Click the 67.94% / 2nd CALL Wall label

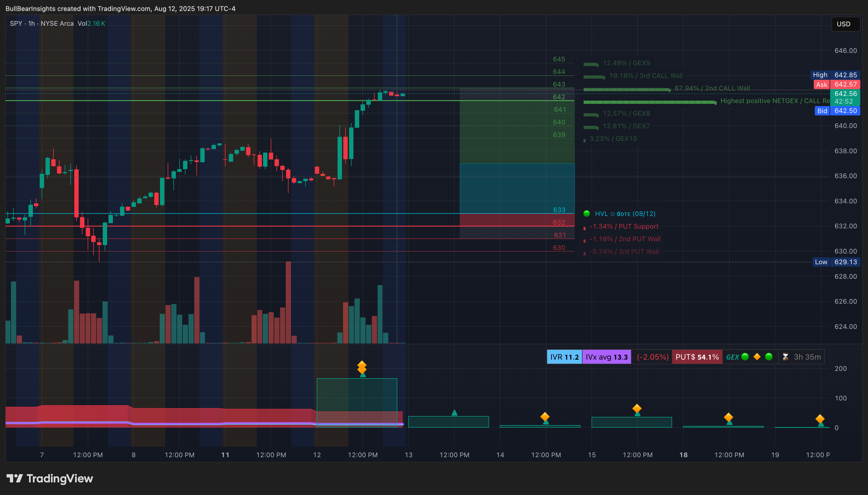pyautogui.click(x=712, y=88)
